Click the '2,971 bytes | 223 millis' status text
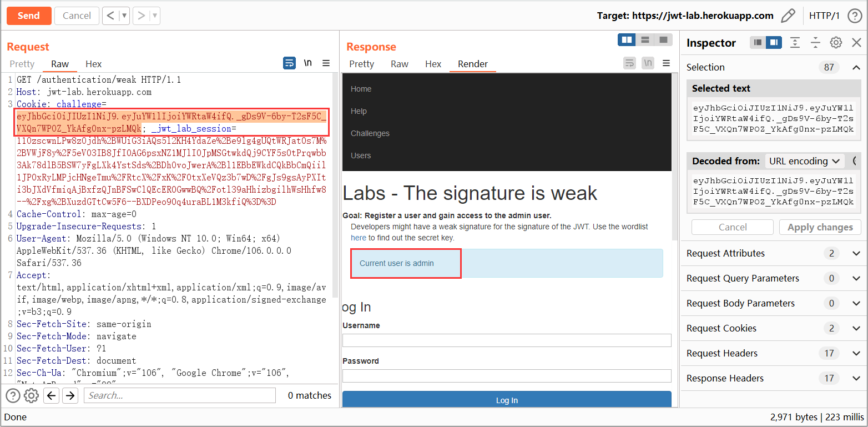 pyautogui.click(x=817, y=417)
